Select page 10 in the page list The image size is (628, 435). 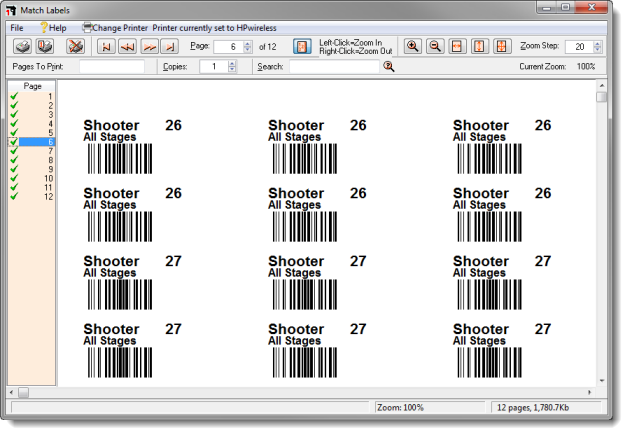pyautogui.click(x=32, y=179)
